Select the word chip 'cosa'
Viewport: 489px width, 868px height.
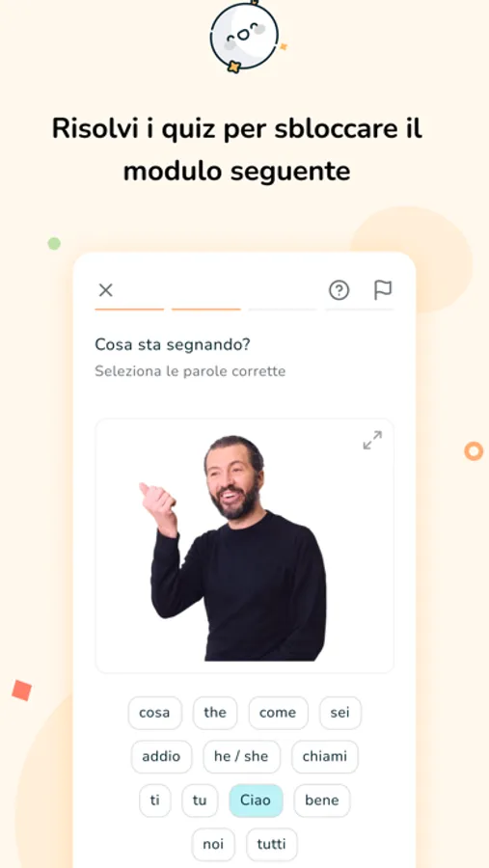coord(154,713)
